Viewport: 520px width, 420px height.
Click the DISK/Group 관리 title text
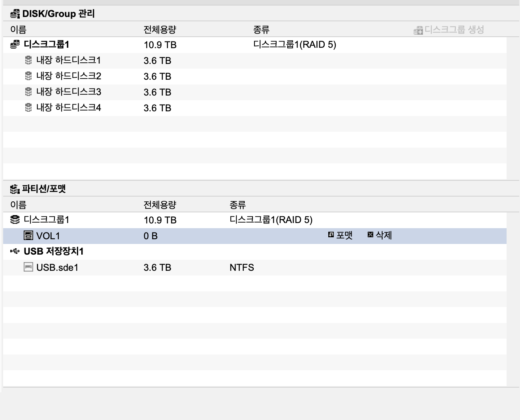(x=58, y=14)
